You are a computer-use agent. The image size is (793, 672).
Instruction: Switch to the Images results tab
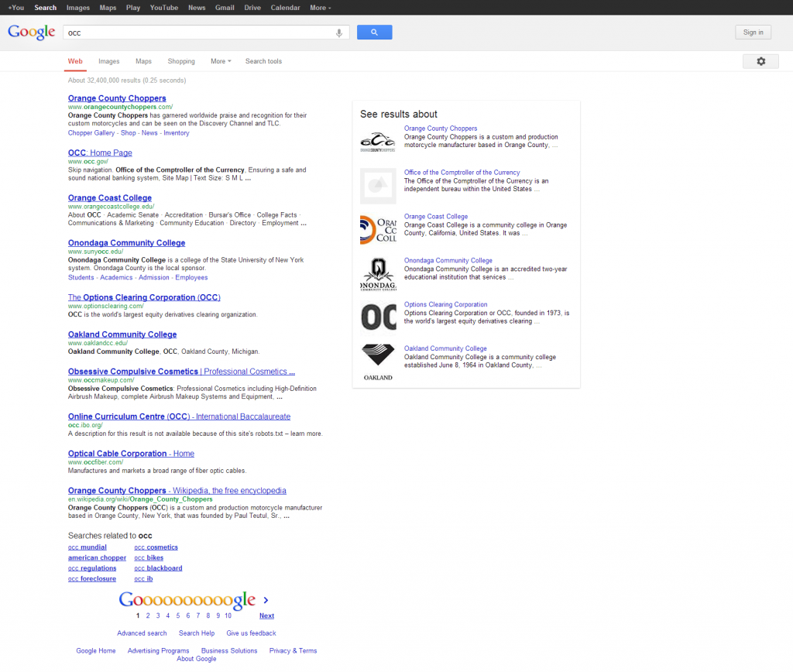108,61
